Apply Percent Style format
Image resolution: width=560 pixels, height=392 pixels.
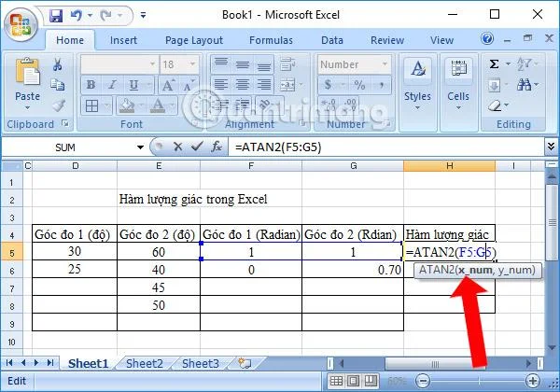(359, 85)
